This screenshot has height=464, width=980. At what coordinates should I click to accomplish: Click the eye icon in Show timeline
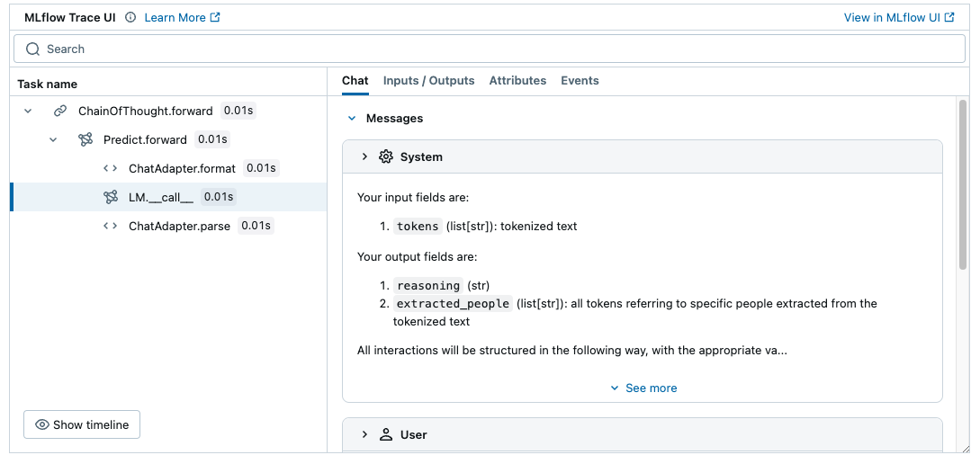(42, 424)
